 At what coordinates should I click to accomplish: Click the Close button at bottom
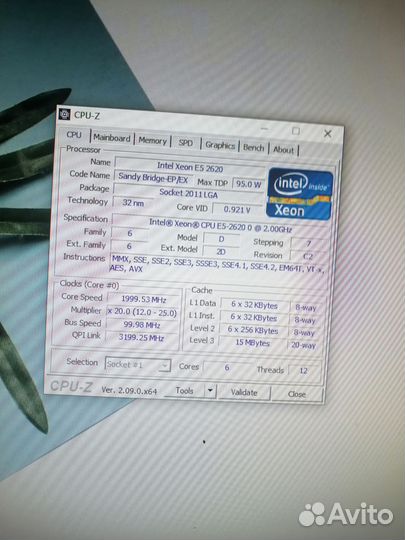pyautogui.click(x=297, y=394)
